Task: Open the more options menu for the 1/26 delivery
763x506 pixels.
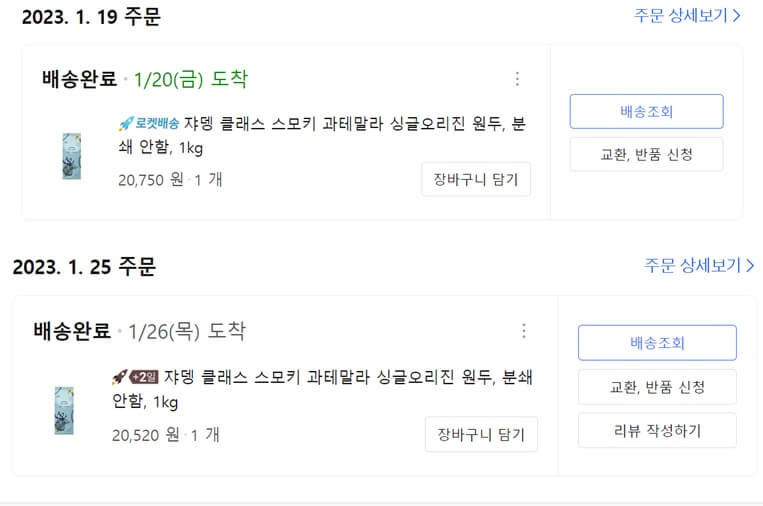Action: 523,331
